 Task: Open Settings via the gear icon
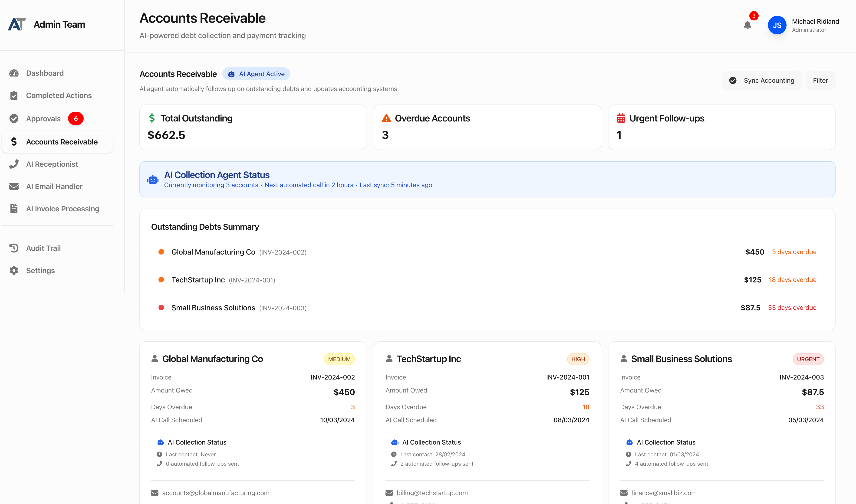[x=13, y=270]
